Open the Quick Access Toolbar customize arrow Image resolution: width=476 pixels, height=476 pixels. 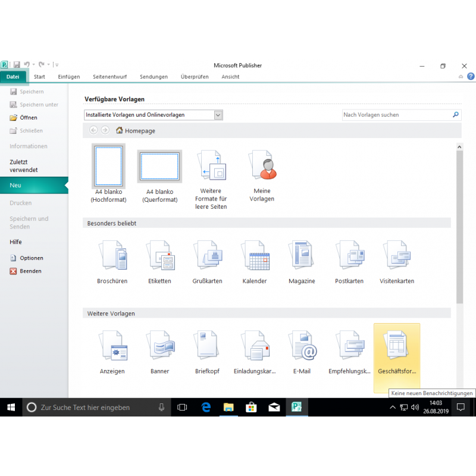pos(57,65)
